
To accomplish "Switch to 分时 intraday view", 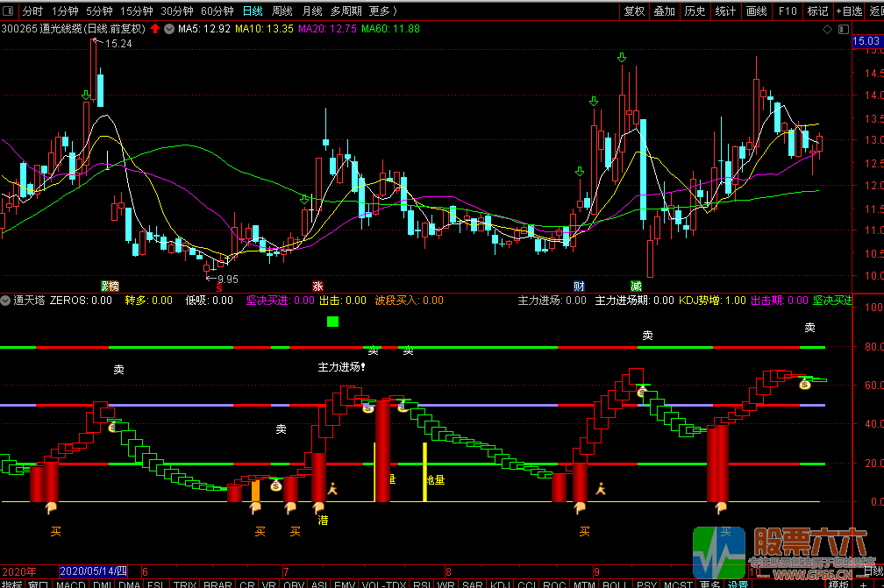I will [x=32, y=11].
